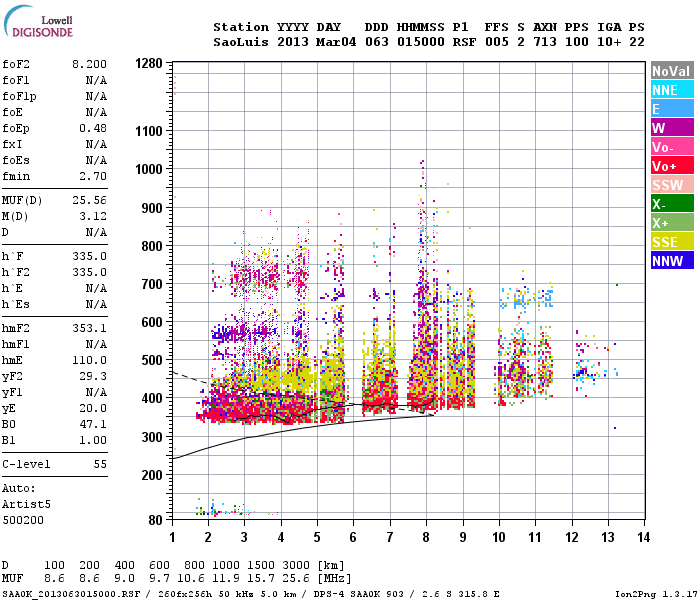Click the 15.7 MUF table value

click(261, 579)
